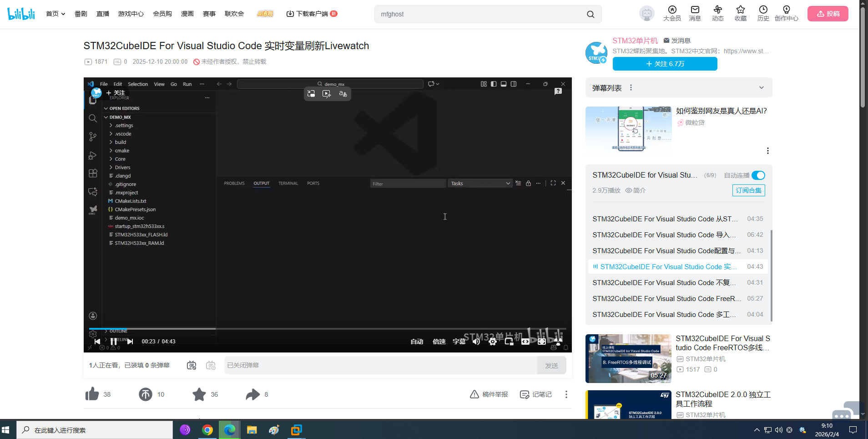This screenshot has height=439, width=868.
Task: Favorite the video with the star icon
Action: point(199,394)
